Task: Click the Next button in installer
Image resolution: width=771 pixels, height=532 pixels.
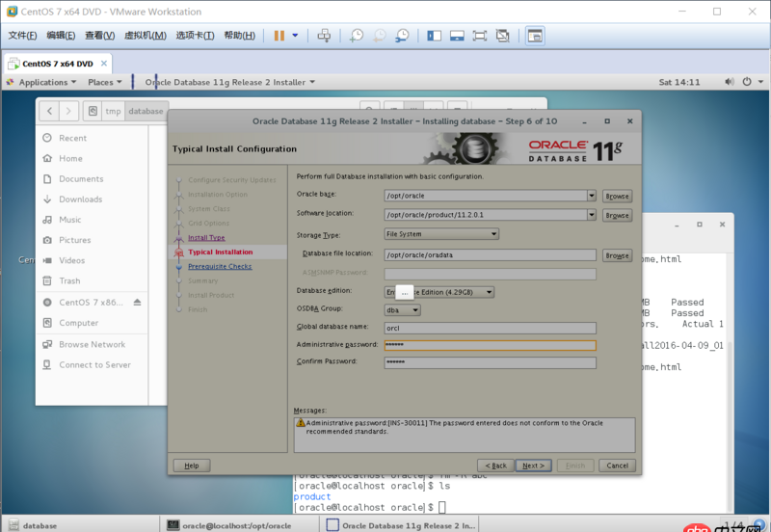Action: (x=533, y=465)
